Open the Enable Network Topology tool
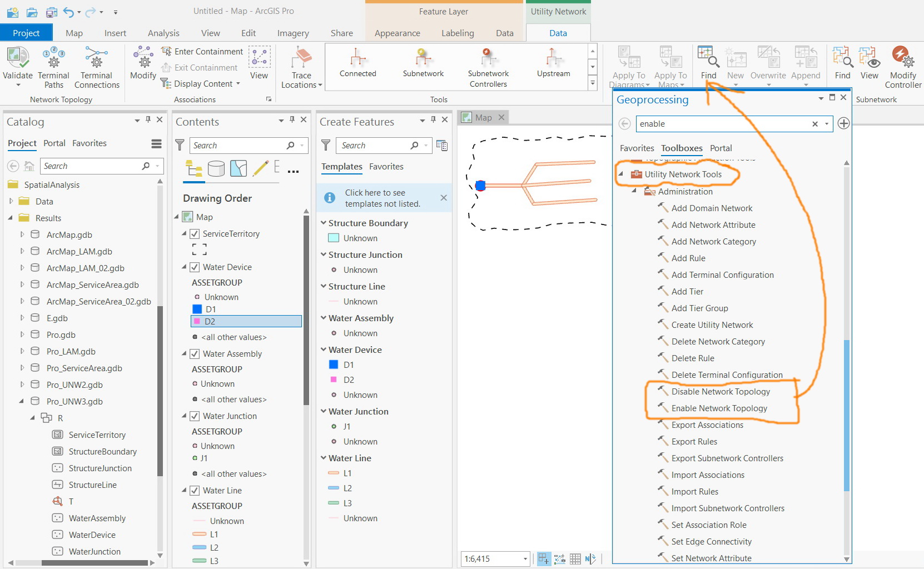 (x=719, y=408)
